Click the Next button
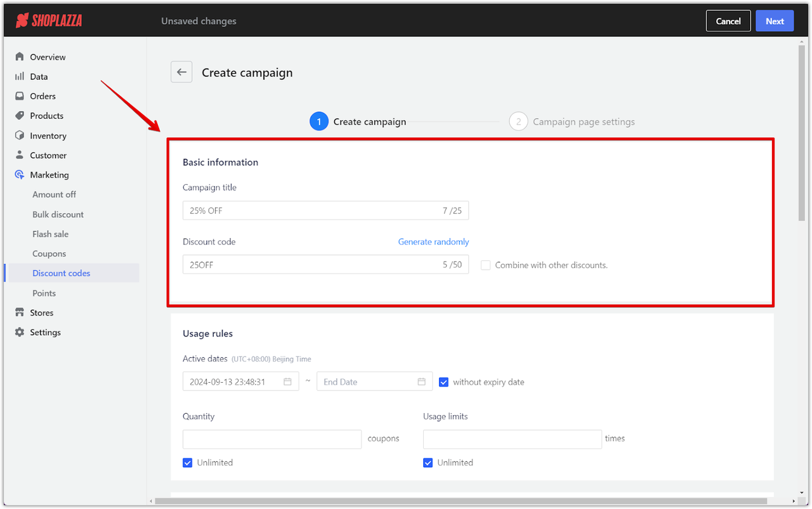This screenshot has width=812, height=509. pyautogui.click(x=775, y=21)
